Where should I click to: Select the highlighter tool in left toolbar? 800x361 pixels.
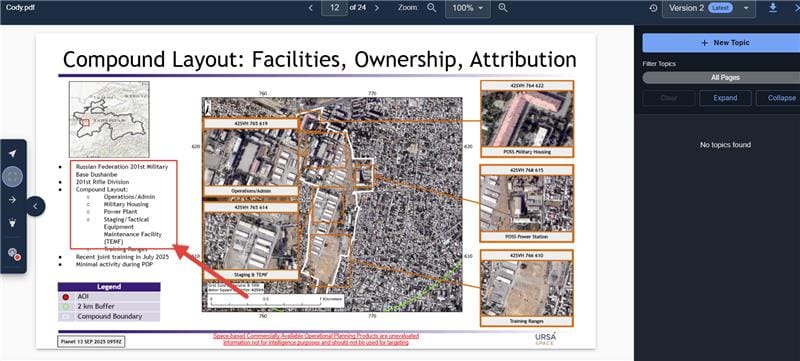(13, 223)
